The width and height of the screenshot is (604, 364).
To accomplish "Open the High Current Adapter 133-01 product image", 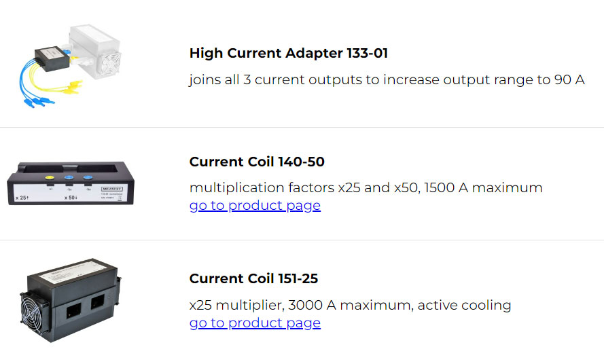I will pyautogui.click(x=70, y=67).
